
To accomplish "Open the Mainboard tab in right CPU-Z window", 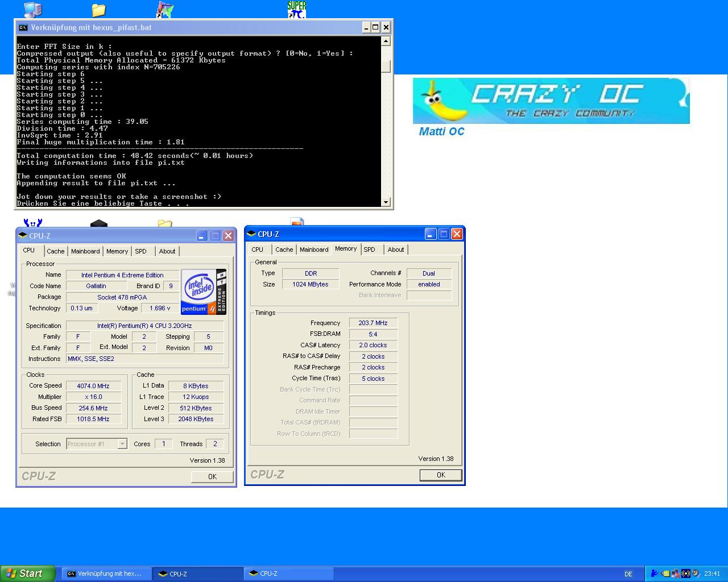I will pyautogui.click(x=314, y=250).
